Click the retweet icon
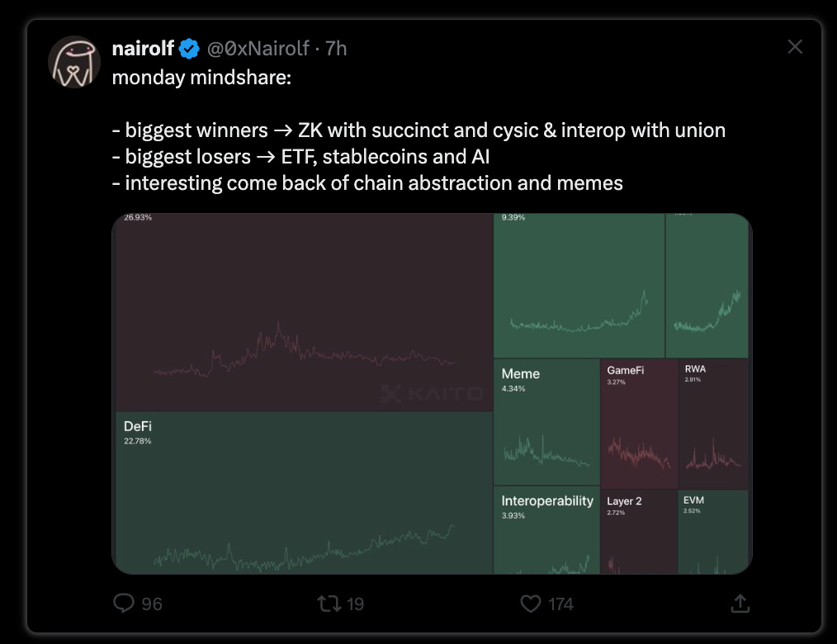This screenshot has height=644, width=837. (329, 604)
